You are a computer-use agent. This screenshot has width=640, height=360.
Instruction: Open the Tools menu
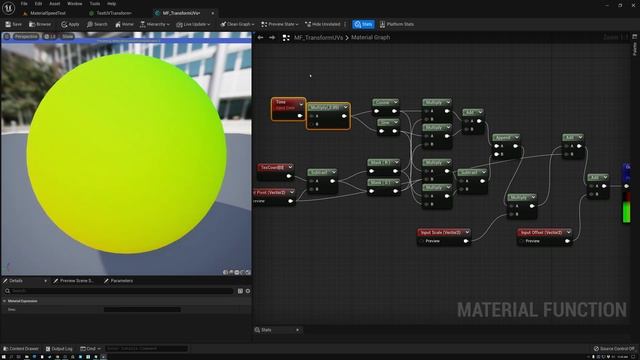(x=95, y=4)
